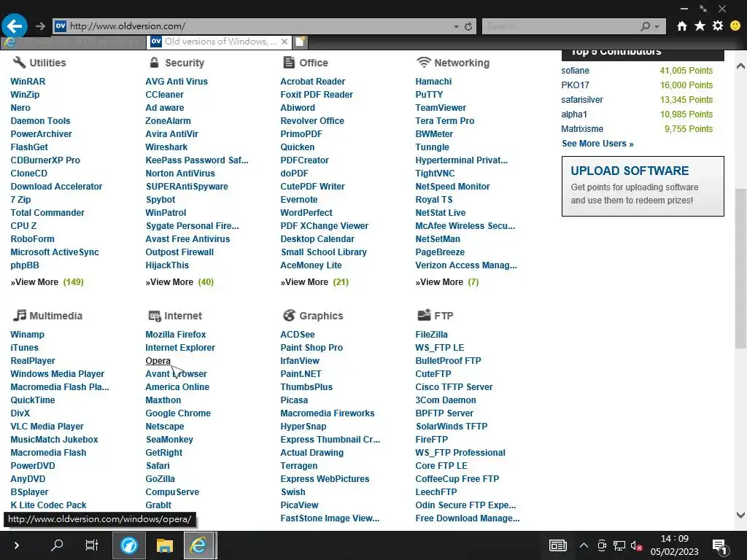The image size is (747, 560).
Task: Switch to the first browser tab
Action: (x=74, y=42)
